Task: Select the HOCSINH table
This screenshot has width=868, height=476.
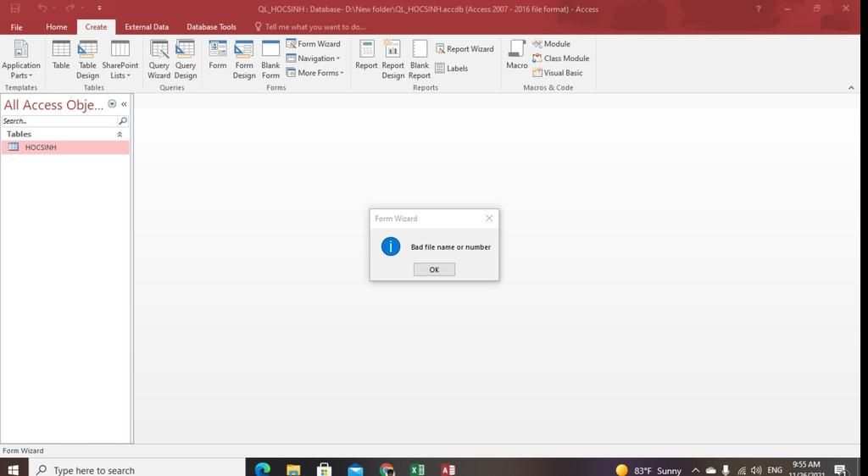Action: pyautogui.click(x=64, y=147)
